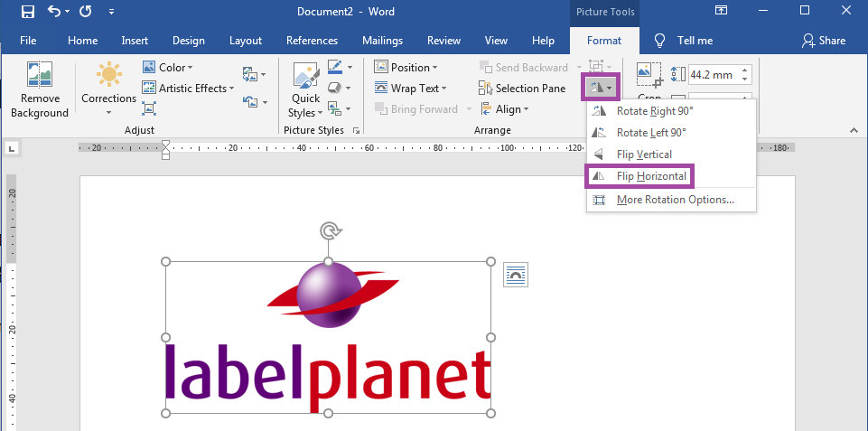Open the Align dropdown

(504, 109)
